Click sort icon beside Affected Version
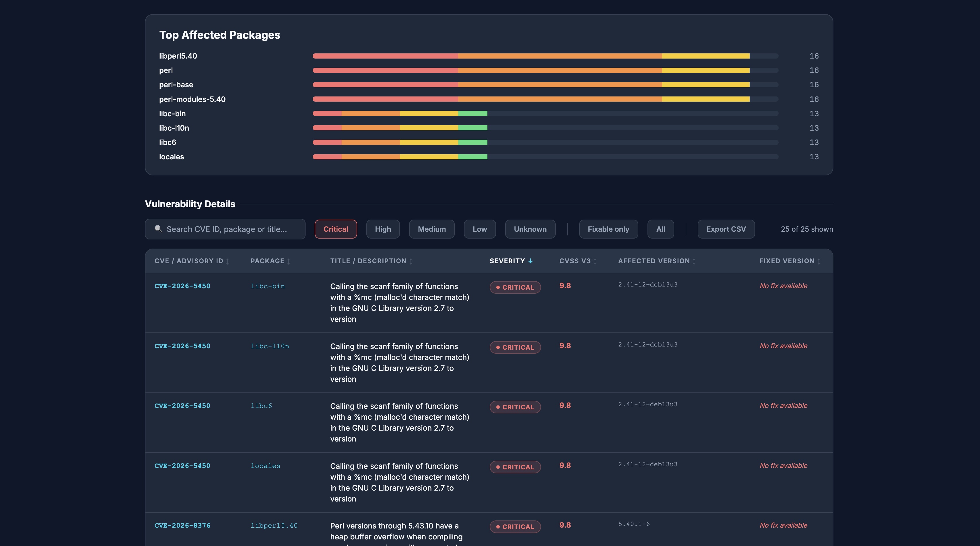The height and width of the screenshot is (546, 980). click(x=694, y=261)
